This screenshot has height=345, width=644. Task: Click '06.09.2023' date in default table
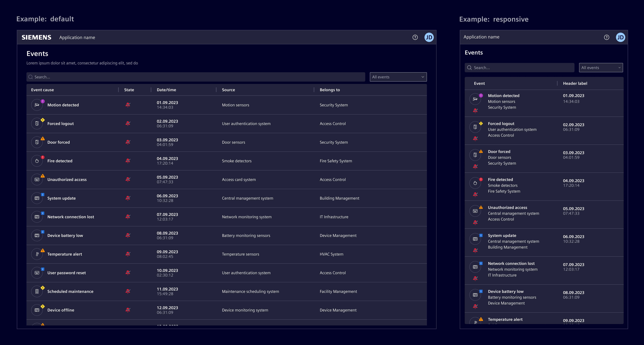point(167,196)
